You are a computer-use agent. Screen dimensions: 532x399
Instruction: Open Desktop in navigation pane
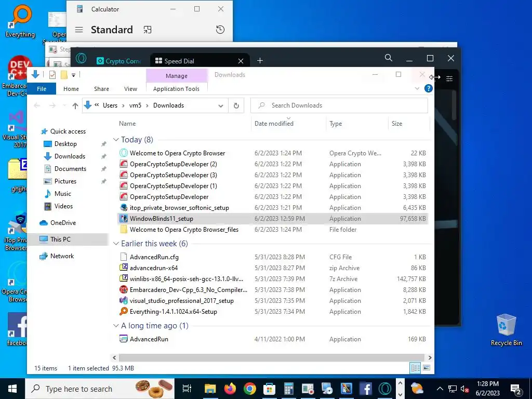(x=65, y=144)
